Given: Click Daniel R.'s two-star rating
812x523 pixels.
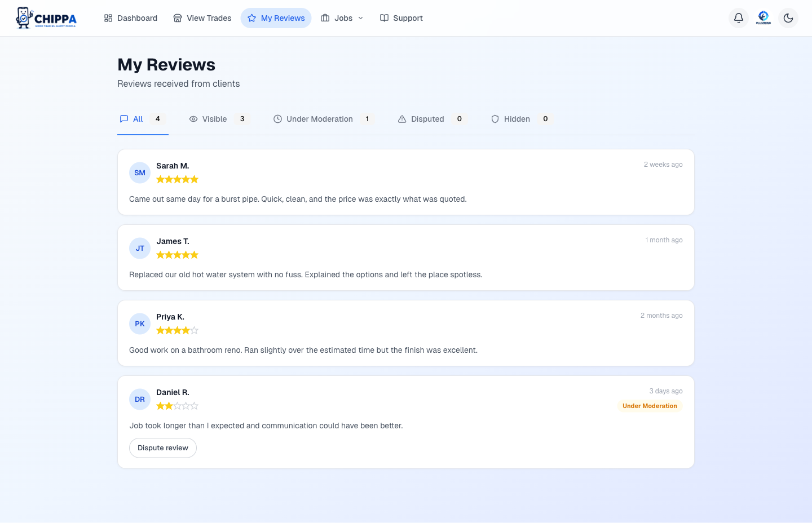Looking at the screenshot, I should (177, 406).
